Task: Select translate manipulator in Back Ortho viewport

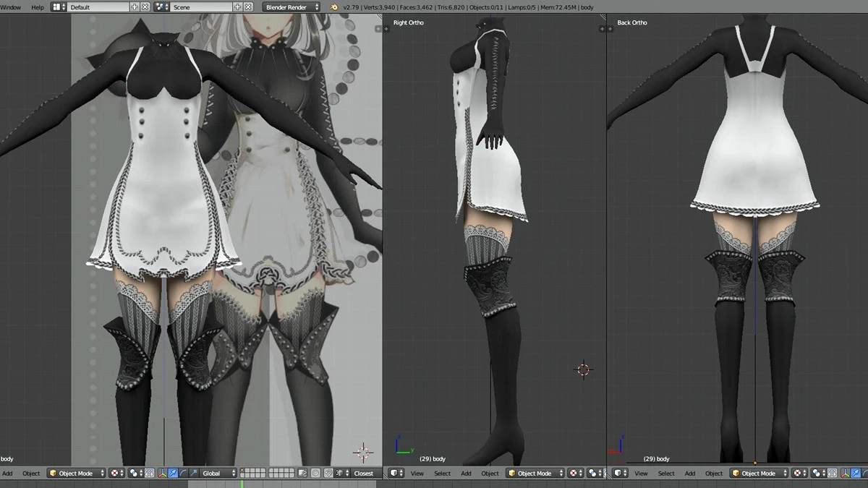Action: [x=856, y=474]
